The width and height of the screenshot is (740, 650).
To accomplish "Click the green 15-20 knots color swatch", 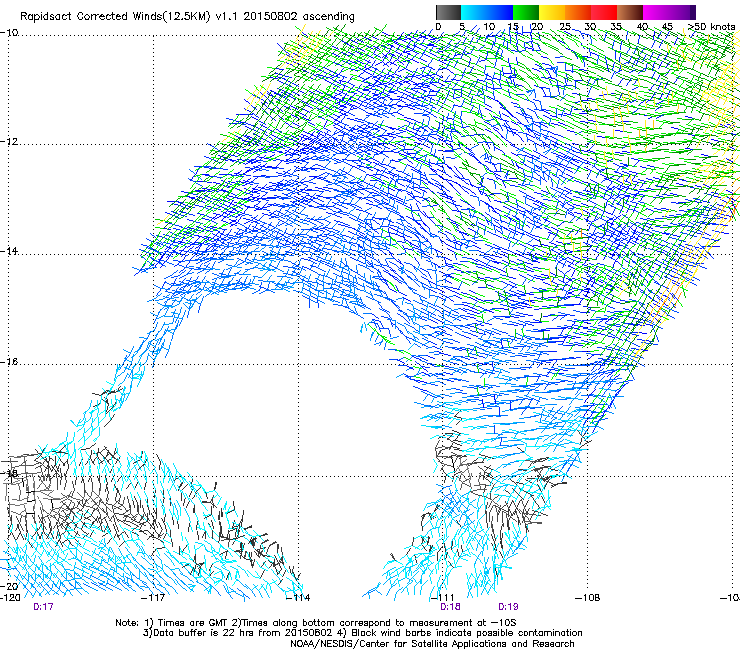I will [x=526, y=12].
